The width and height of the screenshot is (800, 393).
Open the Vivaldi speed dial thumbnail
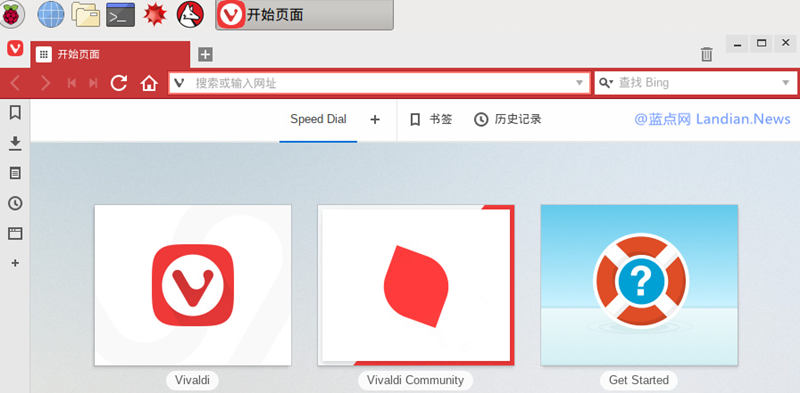[x=193, y=285]
